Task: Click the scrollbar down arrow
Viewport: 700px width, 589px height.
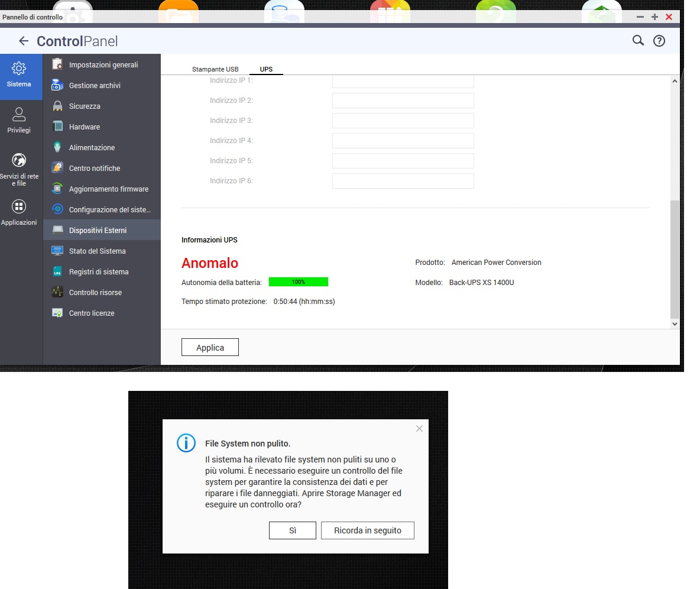Action: pyautogui.click(x=675, y=323)
